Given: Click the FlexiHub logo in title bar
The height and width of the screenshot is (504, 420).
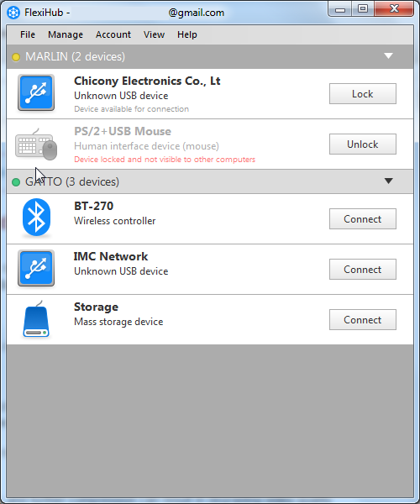Looking at the screenshot, I should pyautogui.click(x=13, y=13).
